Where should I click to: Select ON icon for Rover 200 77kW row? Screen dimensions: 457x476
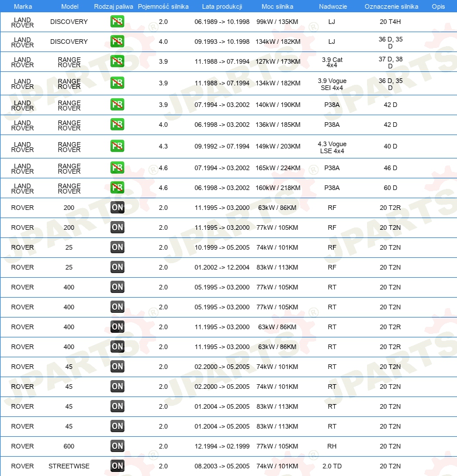pos(117,227)
